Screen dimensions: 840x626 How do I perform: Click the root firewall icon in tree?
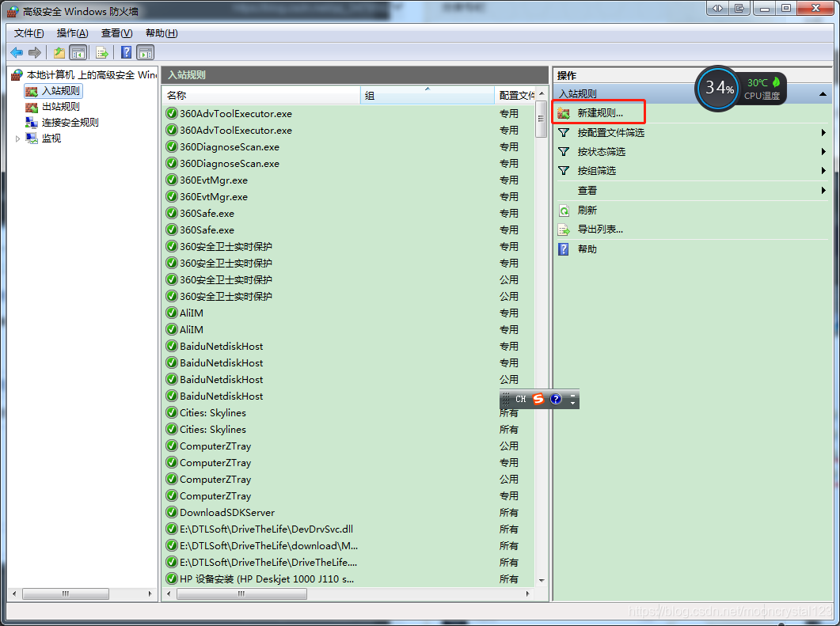pyautogui.click(x=17, y=75)
